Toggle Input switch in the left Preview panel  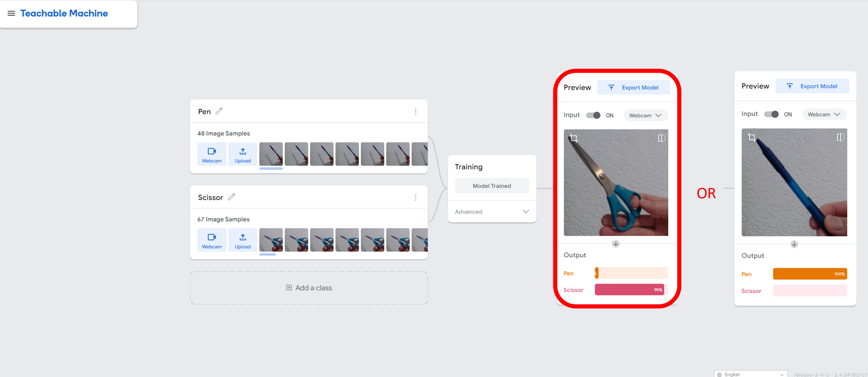click(x=593, y=115)
